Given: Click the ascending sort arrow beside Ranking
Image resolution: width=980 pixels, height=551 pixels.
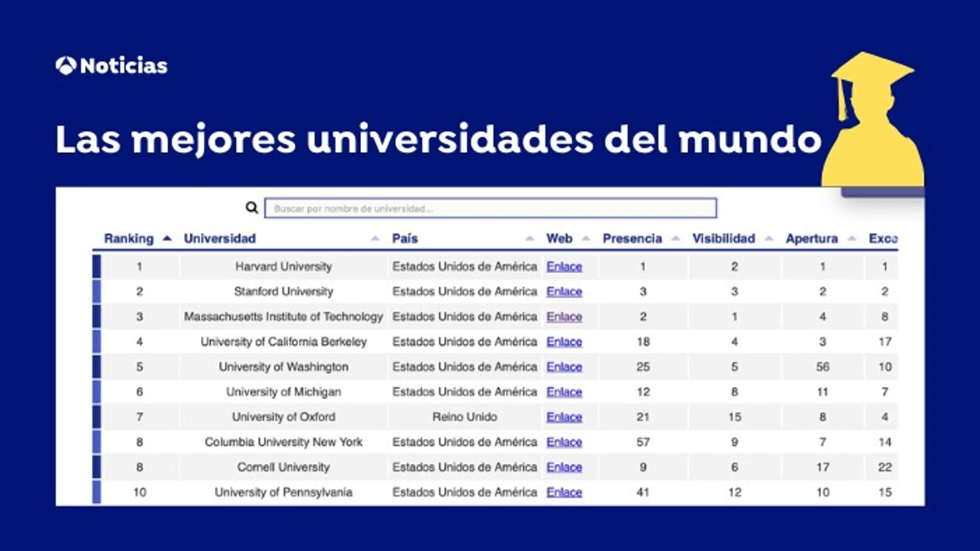Looking at the screenshot, I should pos(166,239).
